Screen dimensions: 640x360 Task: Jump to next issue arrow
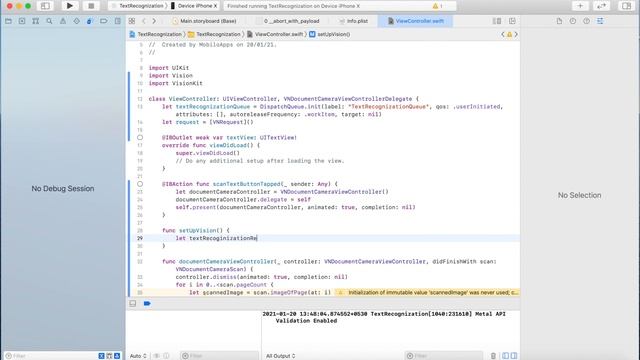pos(516,34)
